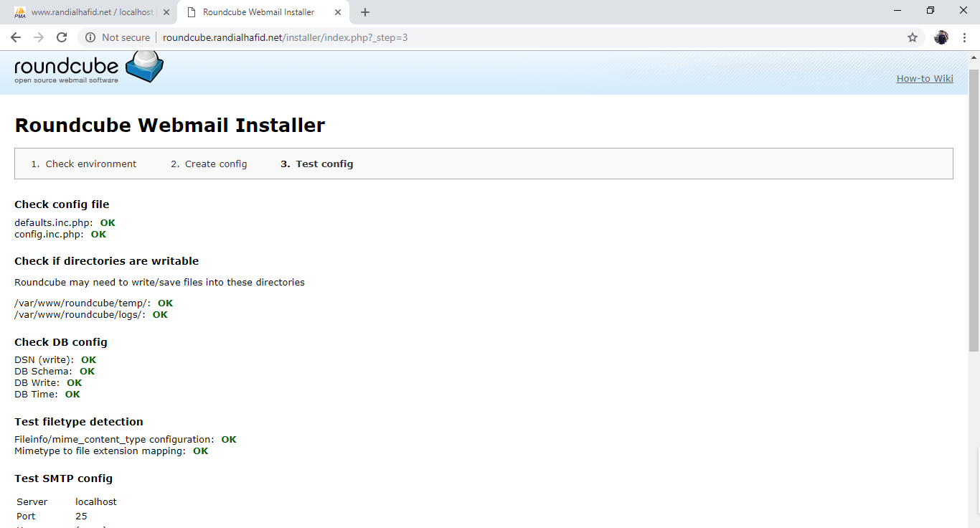Viewport: 980px width, 528px height.
Task: Close the Roundcube Webmail Installer tab
Action: tap(338, 12)
